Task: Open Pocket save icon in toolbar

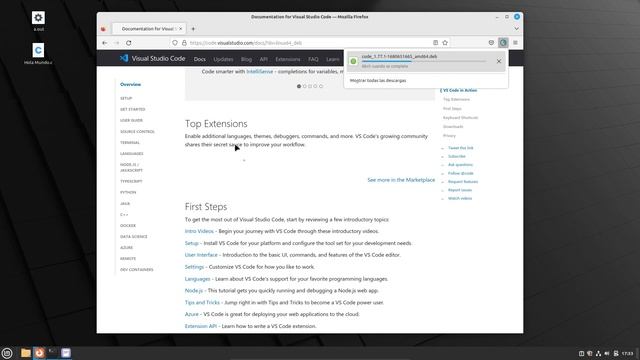Action: (491, 43)
